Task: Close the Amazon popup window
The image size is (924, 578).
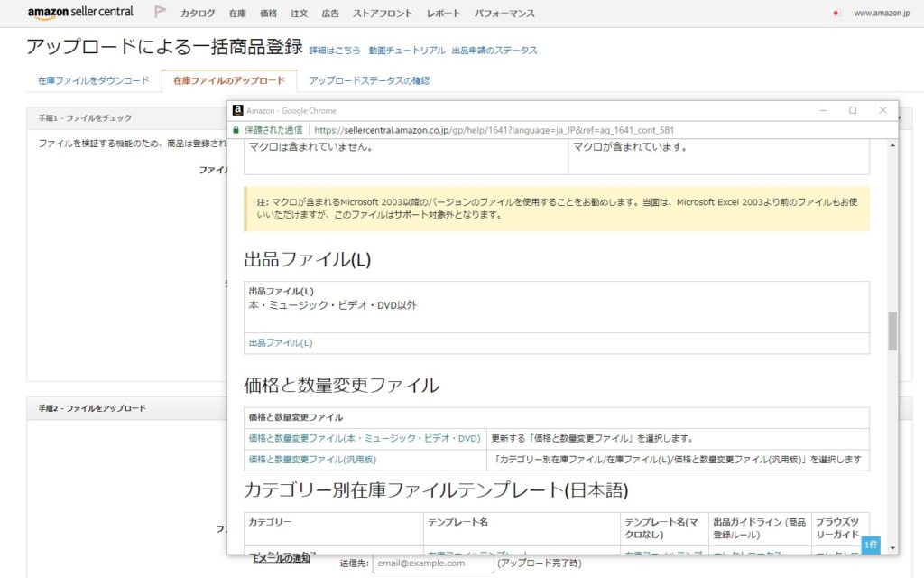Action: [882, 110]
